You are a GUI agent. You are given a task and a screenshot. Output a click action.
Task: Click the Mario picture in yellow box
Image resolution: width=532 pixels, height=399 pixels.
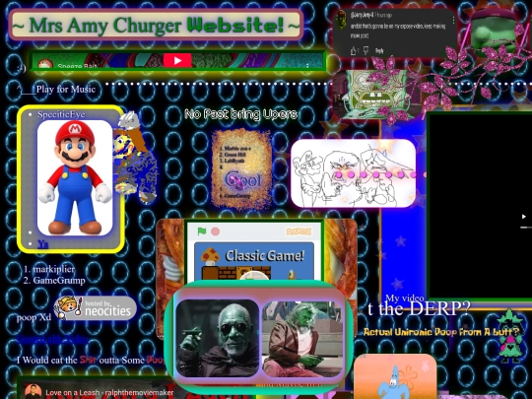[x=75, y=177]
